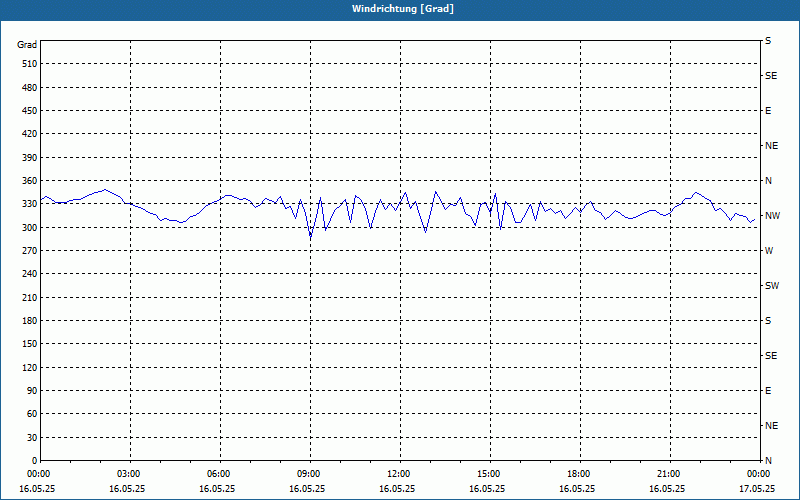Click the W compass label on the right axis
Viewport: 800px width, 500px height.
(x=769, y=251)
